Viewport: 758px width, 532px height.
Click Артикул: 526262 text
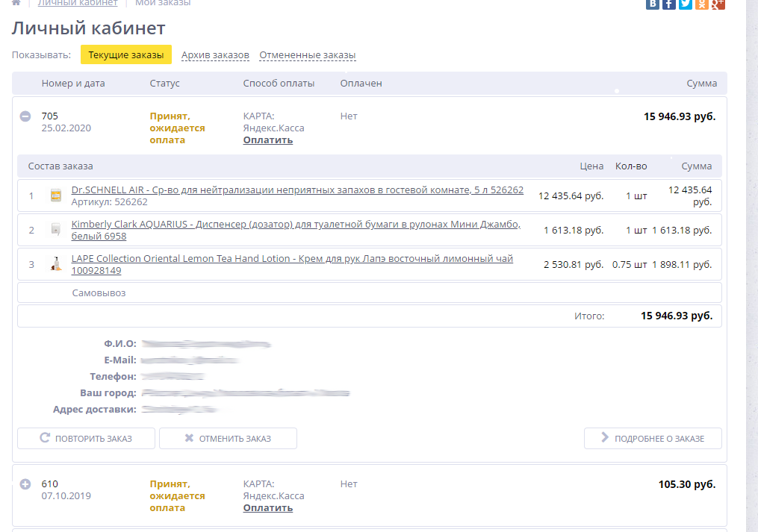click(109, 202)
